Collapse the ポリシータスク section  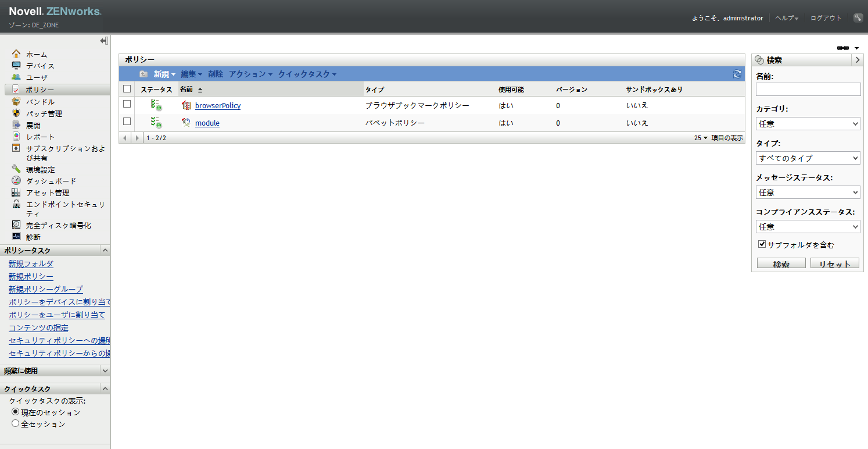tap(105, 250)
